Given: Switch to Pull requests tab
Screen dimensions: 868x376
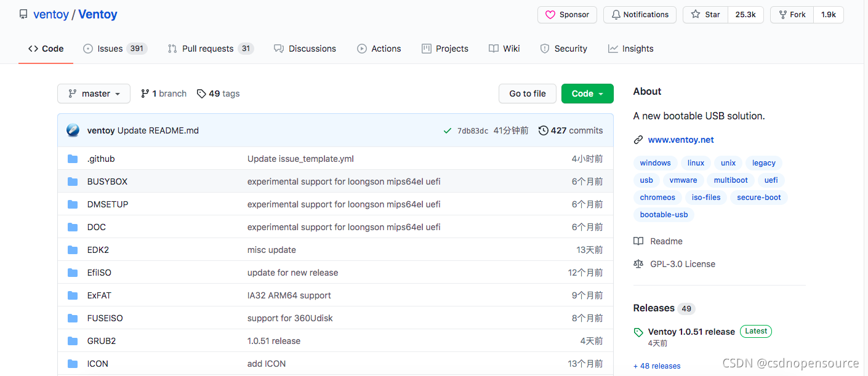Looking at the screenshot, I should tap(211, 49).
